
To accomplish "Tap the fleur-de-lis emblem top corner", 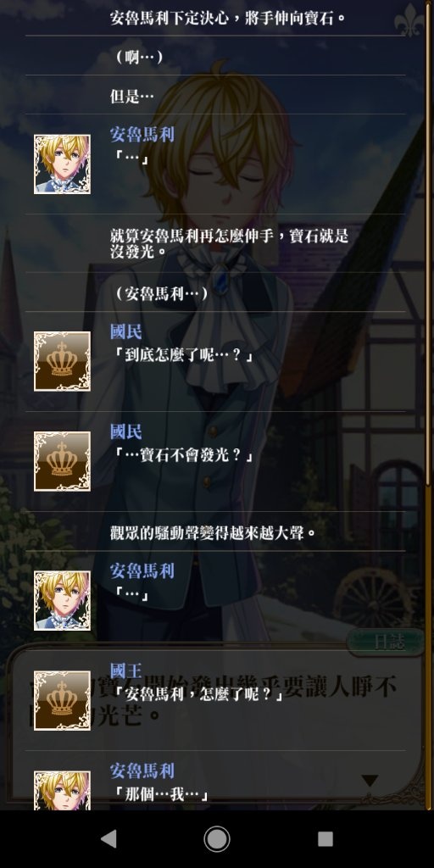I will point(409,20).
